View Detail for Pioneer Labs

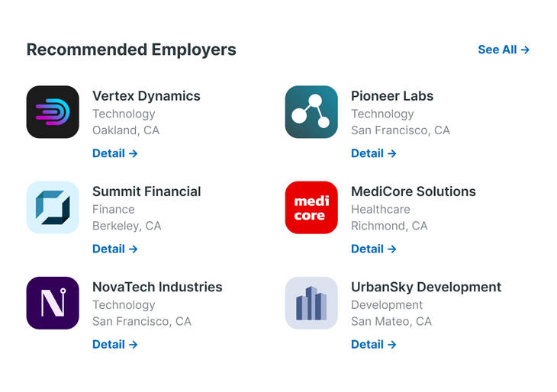374,153
